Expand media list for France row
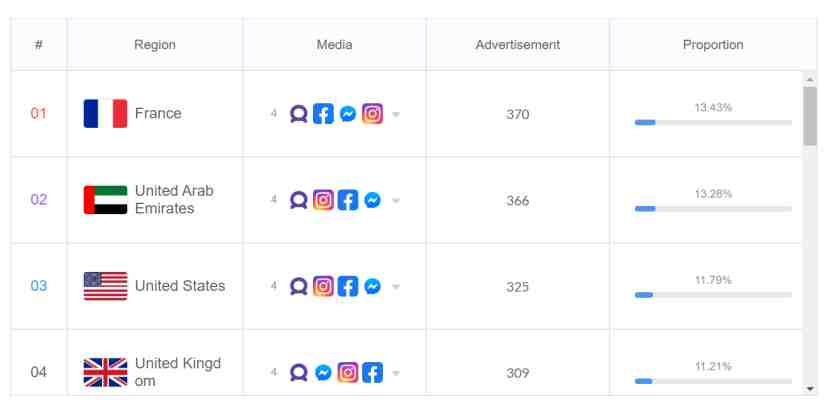The height and width of the screenshot is (409, 831). point(395,114)
